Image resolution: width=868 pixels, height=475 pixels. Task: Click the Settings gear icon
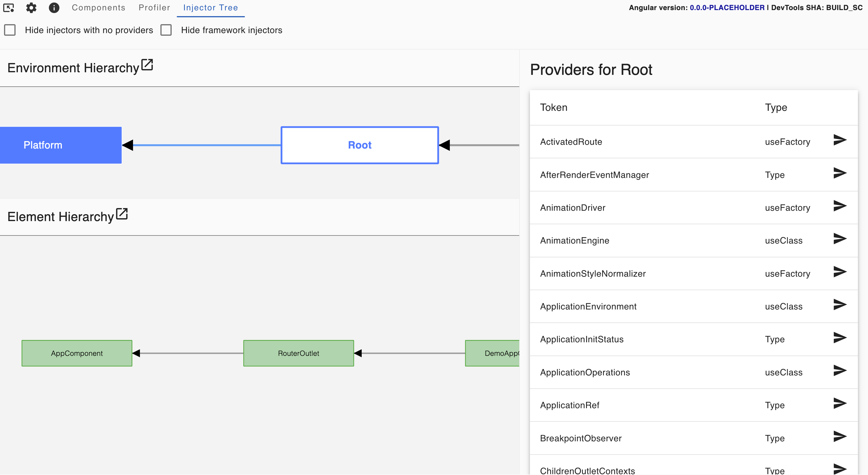(x=32, y=7)
